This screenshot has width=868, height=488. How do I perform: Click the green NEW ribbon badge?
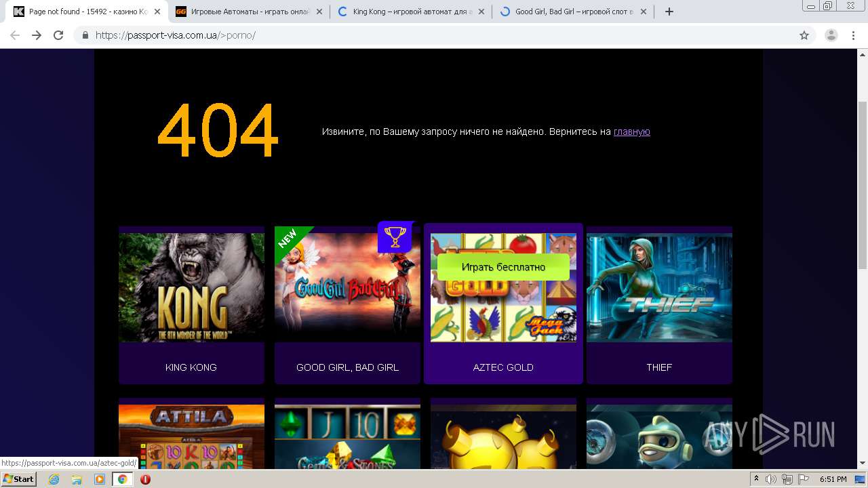coord(290,241)
